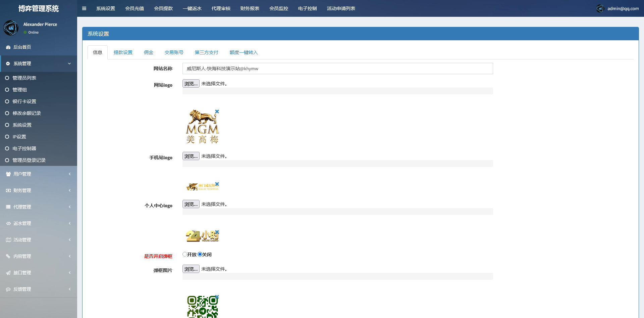Image resolution: width=644 pixels, height=318 pixels.
Task: Remove the 24小时 personal center logo
Action: click(x=217, y=232)
